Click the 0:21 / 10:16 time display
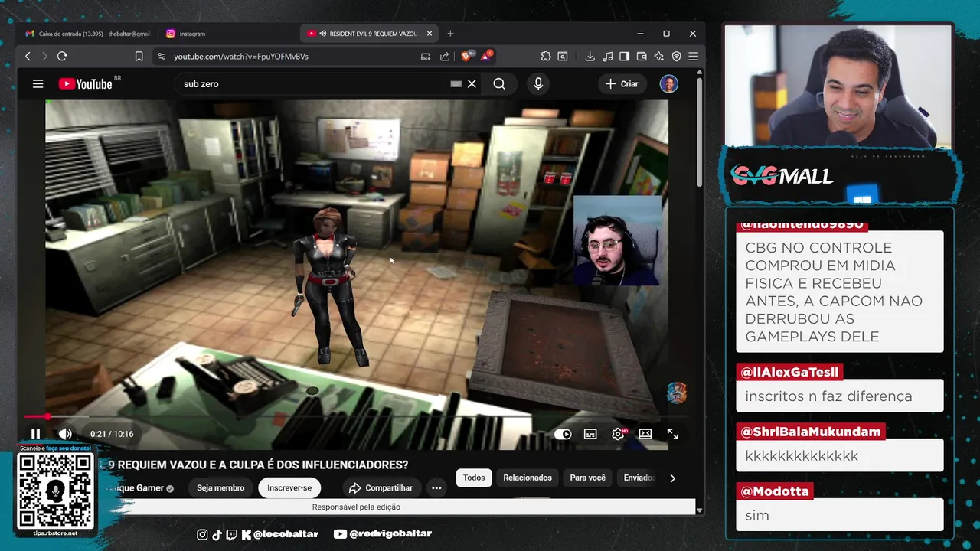The height and width of the screenshot is (551, 980). [112, 434]
